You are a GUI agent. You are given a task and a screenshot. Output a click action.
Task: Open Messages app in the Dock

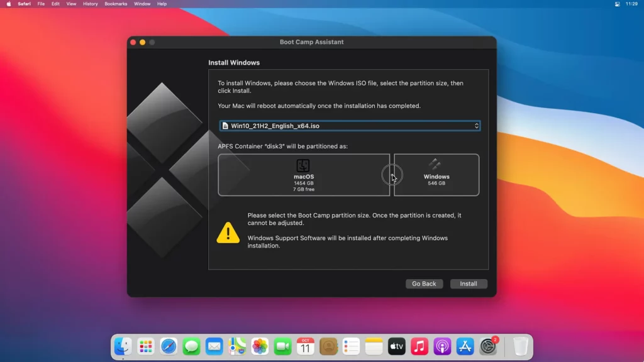tap(191, 347)
